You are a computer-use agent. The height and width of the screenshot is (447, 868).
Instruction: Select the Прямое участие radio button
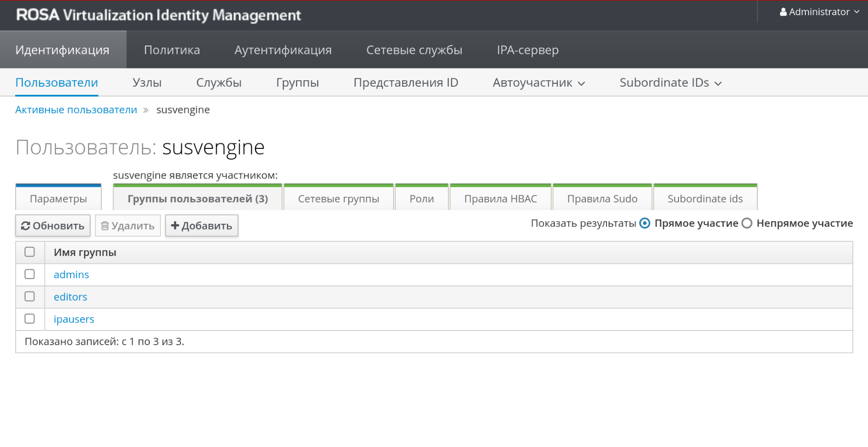click(645, 223)
